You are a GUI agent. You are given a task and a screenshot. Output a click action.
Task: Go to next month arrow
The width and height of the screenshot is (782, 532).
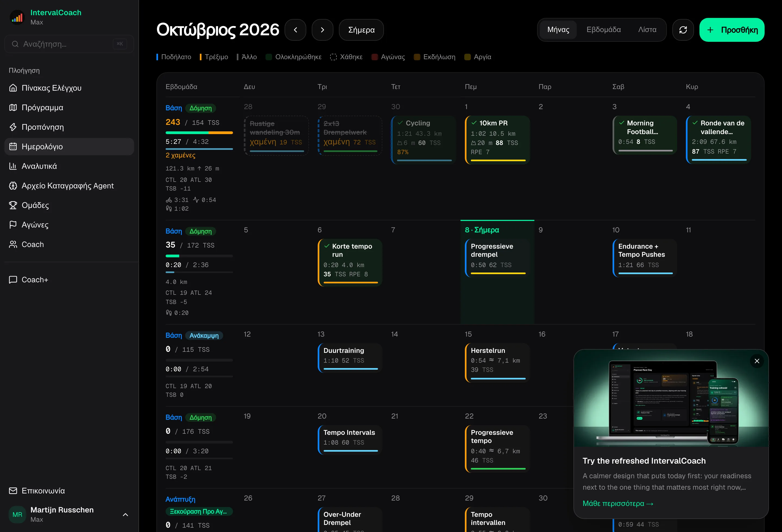322,30
